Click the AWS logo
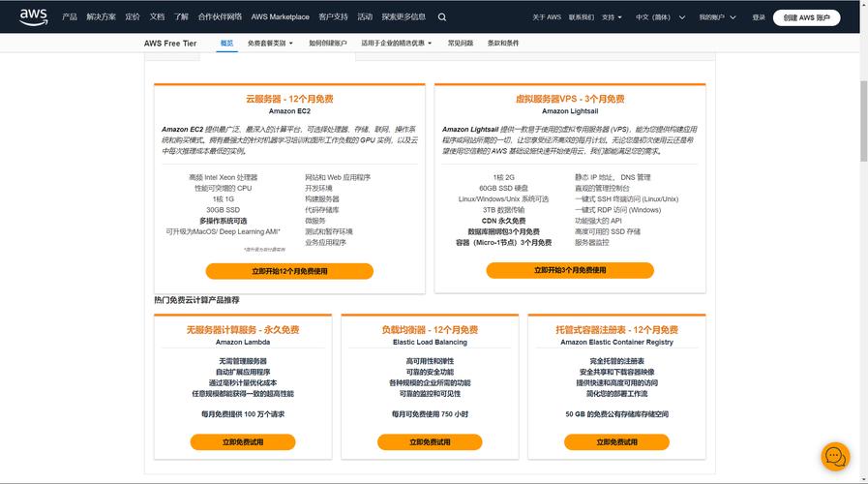 (x=33, y=16)
